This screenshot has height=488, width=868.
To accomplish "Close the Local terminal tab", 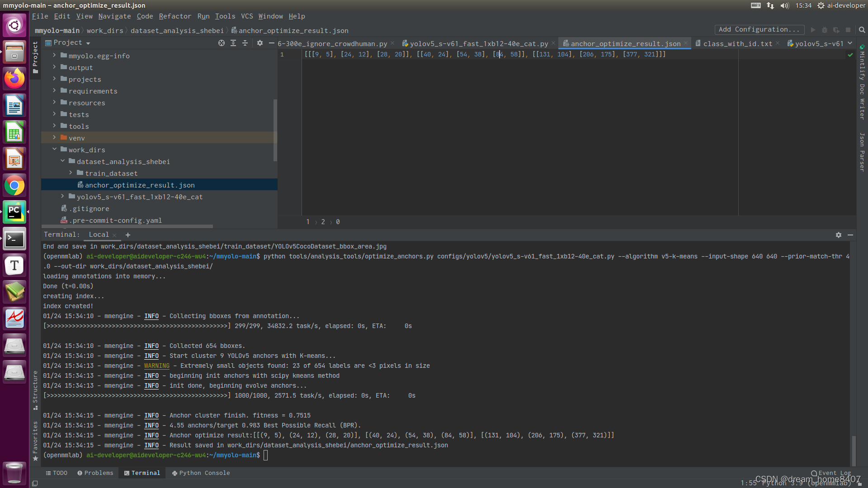I will [114, 235].
